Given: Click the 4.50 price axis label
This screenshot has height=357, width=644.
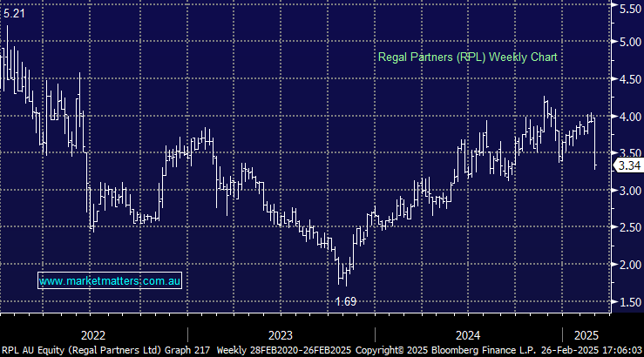Looking at the screenshot, I should coord(630,79).
